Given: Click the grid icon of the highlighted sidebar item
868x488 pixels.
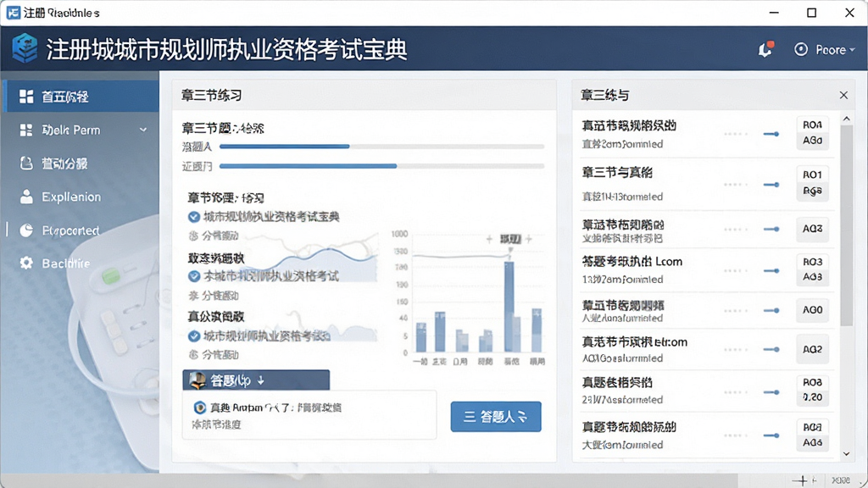Looking at the screenshot, I should coord(26,97).
